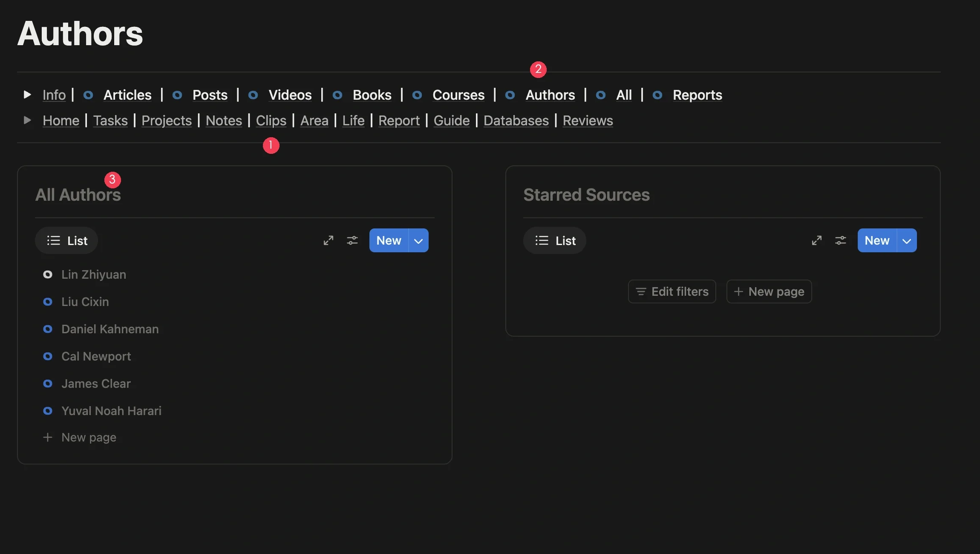Open the Reviews link
The width and height of the screenshot is (980, 554).
588,121
